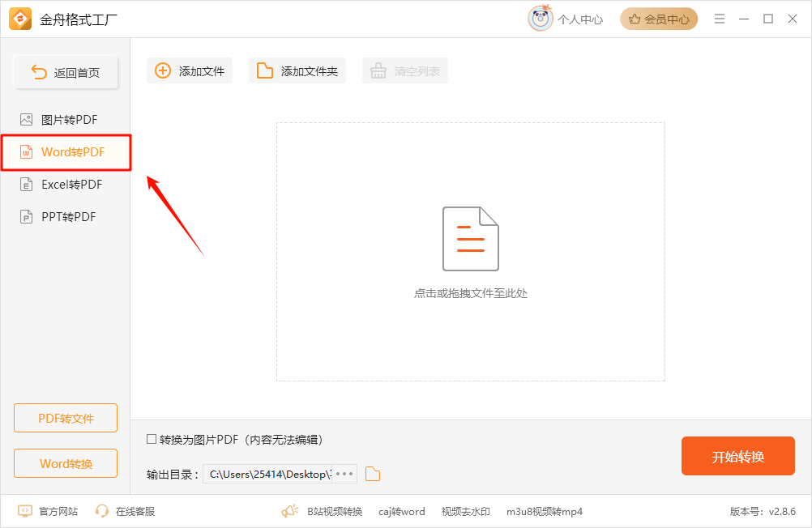This screenshot has height=528, width=812.
Task: Open output folder icon
Action: (372, 475)
